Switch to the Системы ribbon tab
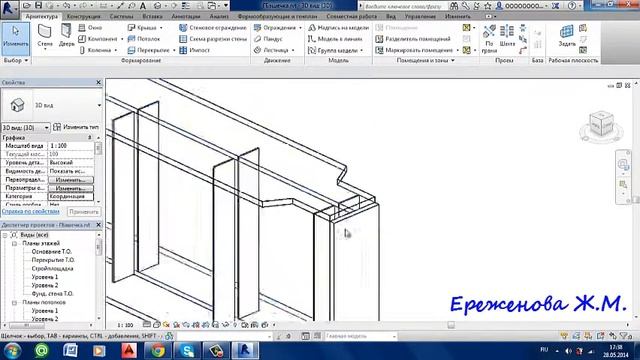The width and height of the screenshot is (640, 360). 121,16
